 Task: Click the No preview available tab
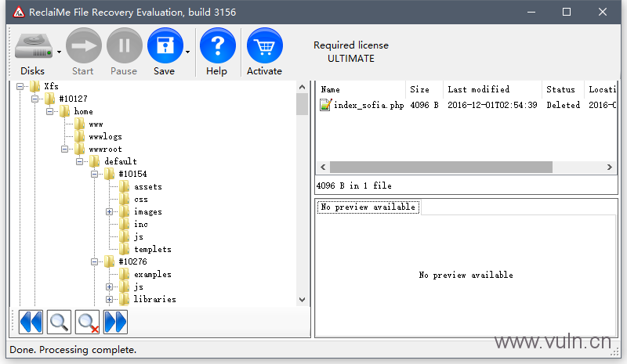pyautogui.click(x=368, y=207)
